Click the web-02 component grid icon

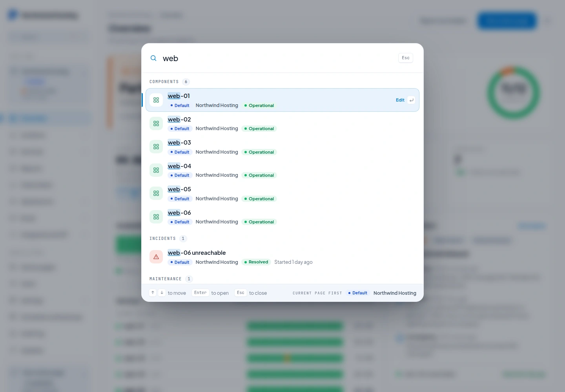(x=156, y=123)
